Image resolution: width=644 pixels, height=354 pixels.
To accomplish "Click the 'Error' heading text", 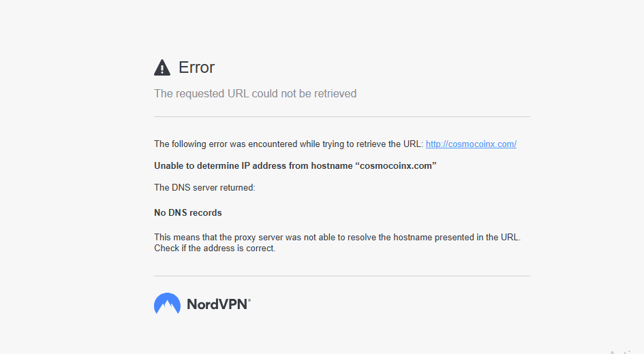I will (x=196, y=67).
